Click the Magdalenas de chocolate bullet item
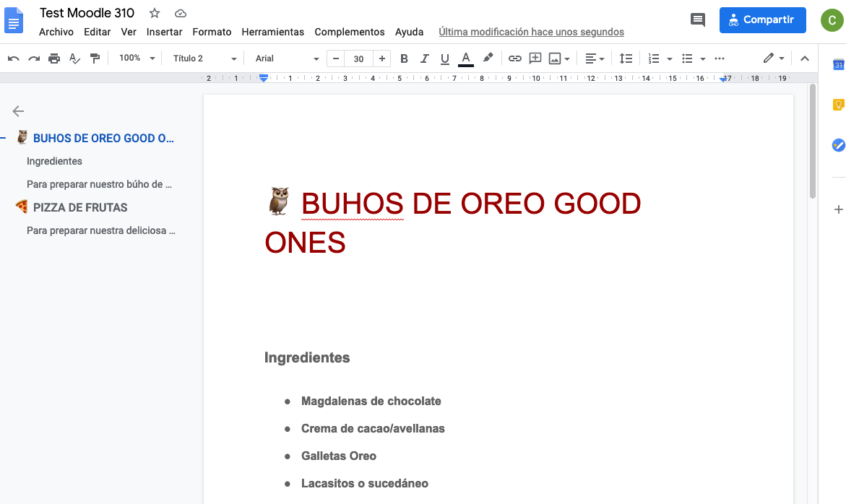 pos(371,401)
